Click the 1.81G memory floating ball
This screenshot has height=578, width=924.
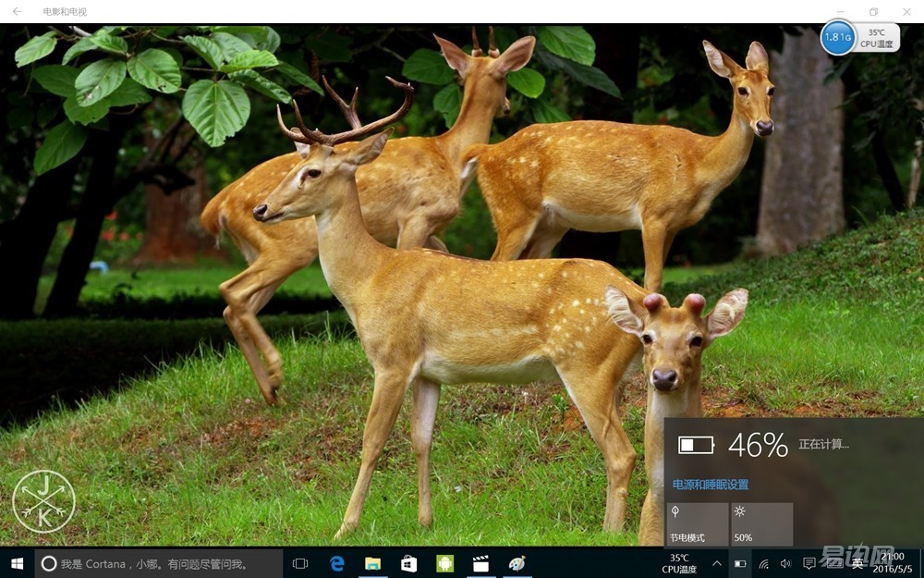coord(837,37)
